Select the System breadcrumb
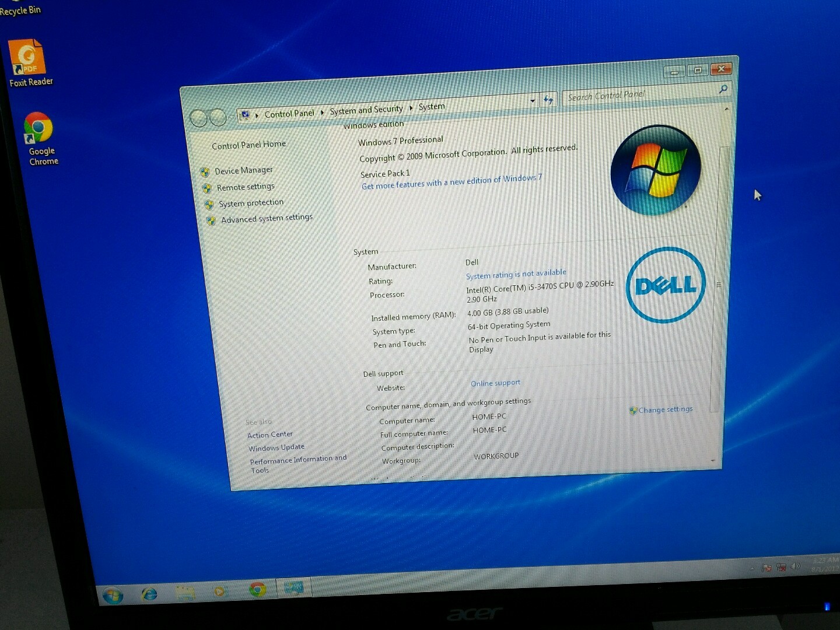Screen dimensions: 840x630 [x=432, y=106]
